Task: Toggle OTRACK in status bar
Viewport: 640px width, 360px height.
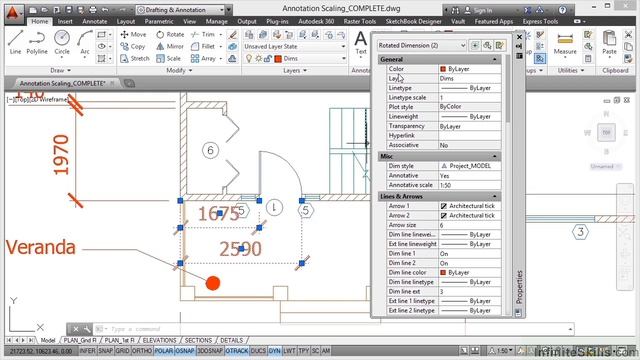Action: (236, 351)
